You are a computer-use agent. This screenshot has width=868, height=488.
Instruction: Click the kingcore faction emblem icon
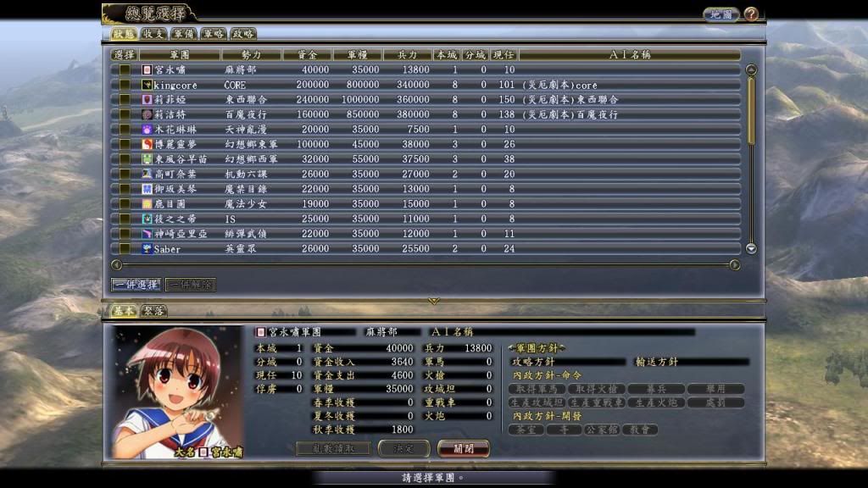pyautogui.click(x=147, y=85)
